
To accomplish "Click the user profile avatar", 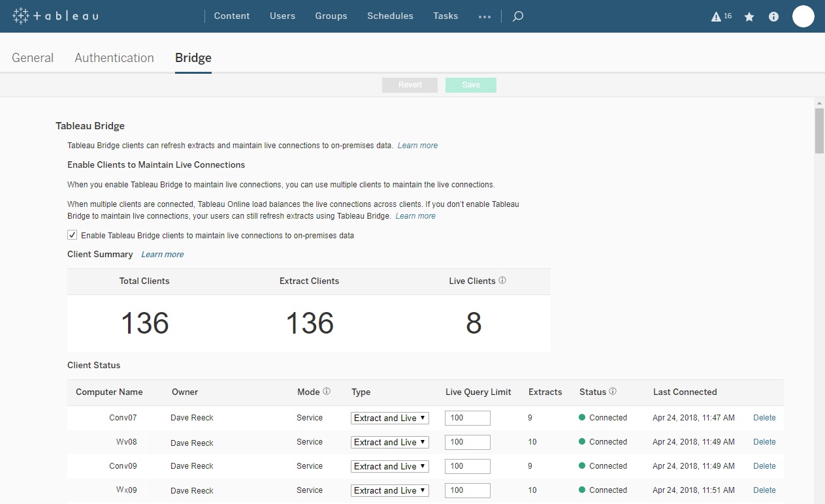I will pyautogui.click(x=803, y=16).
